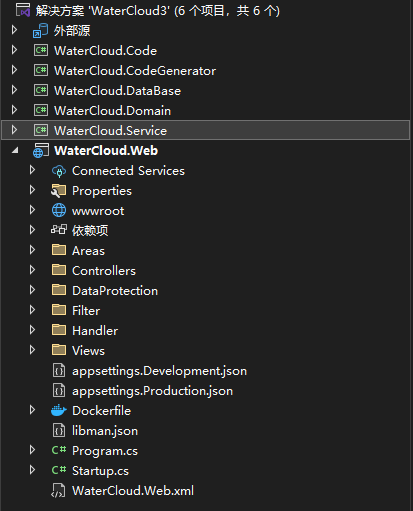Click the JSON icon of libman.json
This screenshot has height=511, width=413.
(59, 431)
